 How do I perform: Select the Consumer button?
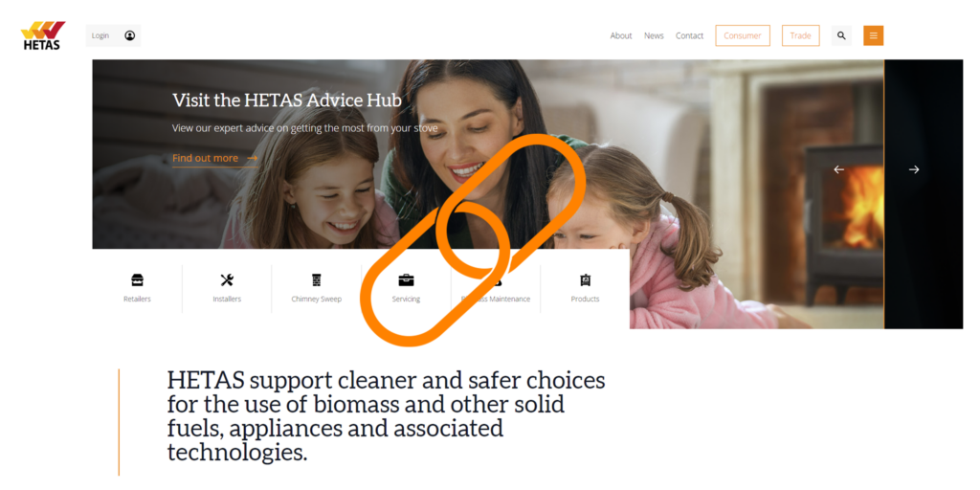pos(743,35)
